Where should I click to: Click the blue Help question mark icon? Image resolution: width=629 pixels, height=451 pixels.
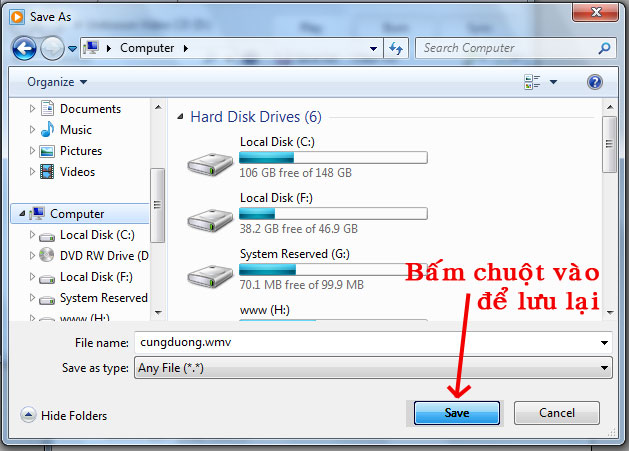(595, 82)
